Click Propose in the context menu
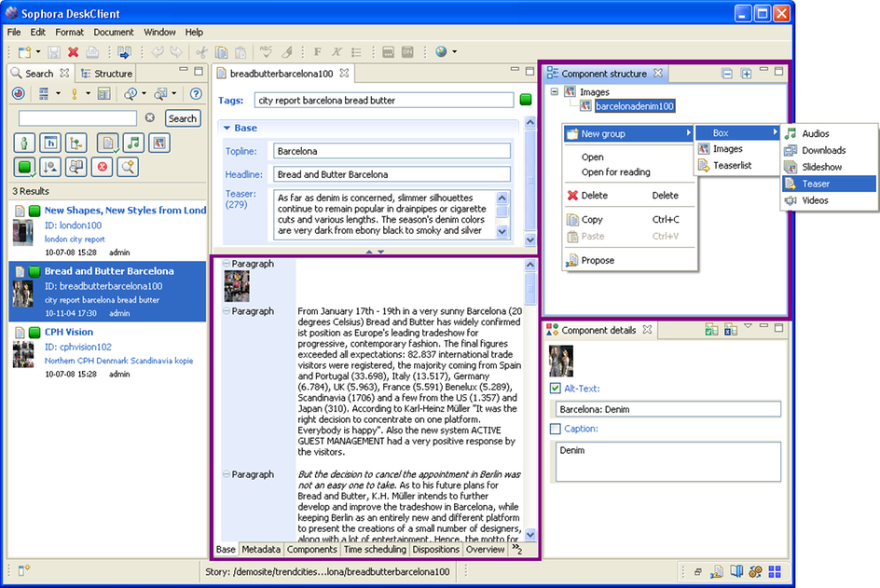The width and height of the screenshot is (880, 588). click(x=629, y=260)
